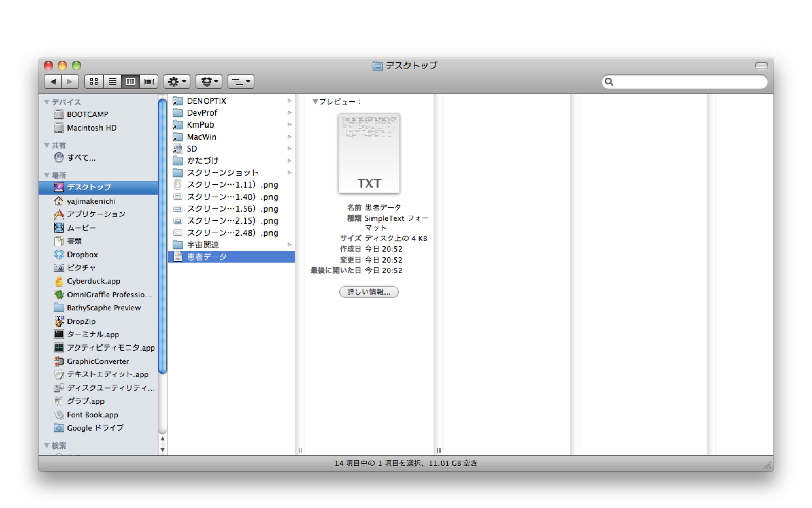Select column view toggle button
The width and height of the screenshot is (812, 508).
click(x=130, y=82)
